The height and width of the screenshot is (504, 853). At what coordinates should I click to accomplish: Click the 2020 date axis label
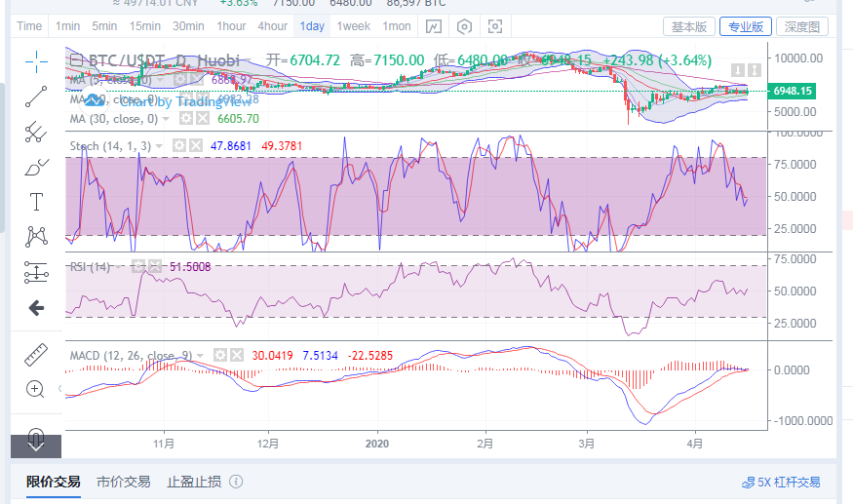click(377, 444)
